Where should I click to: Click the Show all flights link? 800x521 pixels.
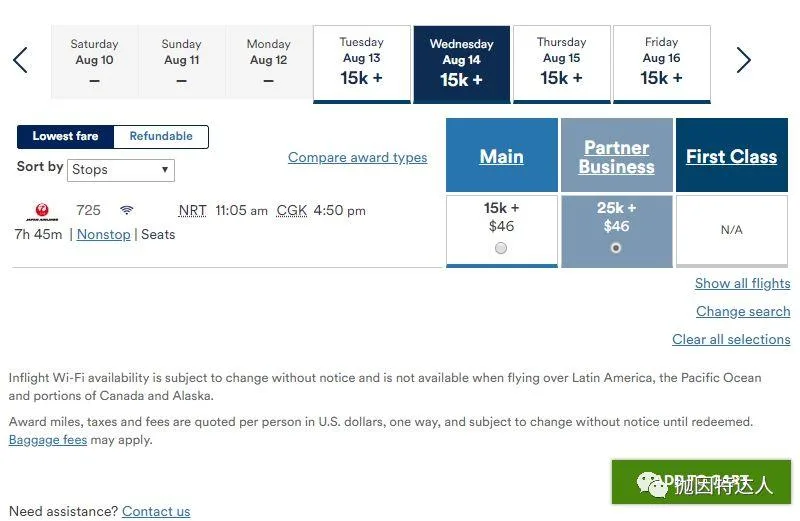(x=742, y=283)
